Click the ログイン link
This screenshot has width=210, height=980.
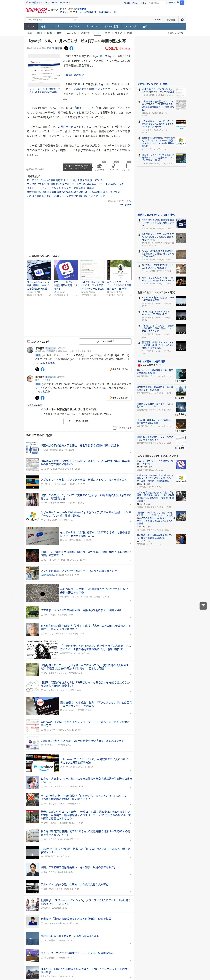pos(64,12)
